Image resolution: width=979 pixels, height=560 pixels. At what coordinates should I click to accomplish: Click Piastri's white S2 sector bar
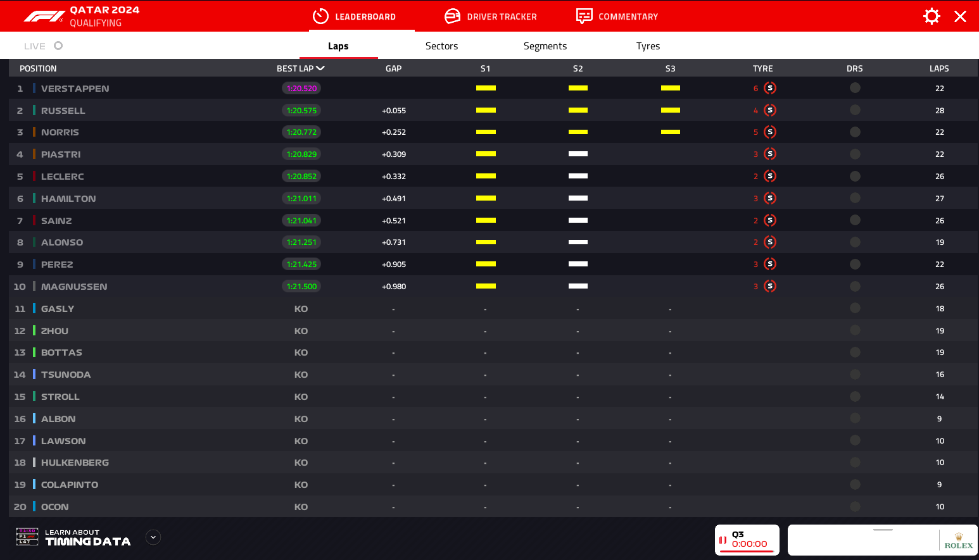[578, 154]
